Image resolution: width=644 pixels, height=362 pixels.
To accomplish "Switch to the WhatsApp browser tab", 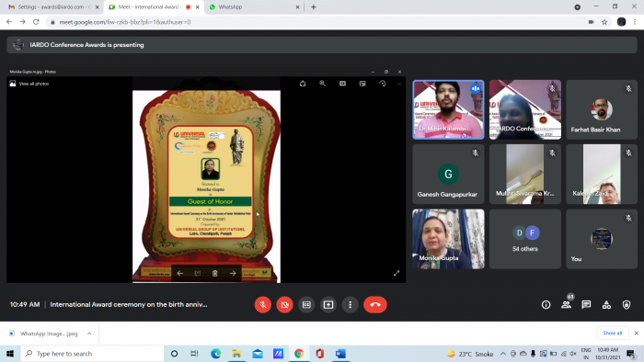I will click(254, 7).
